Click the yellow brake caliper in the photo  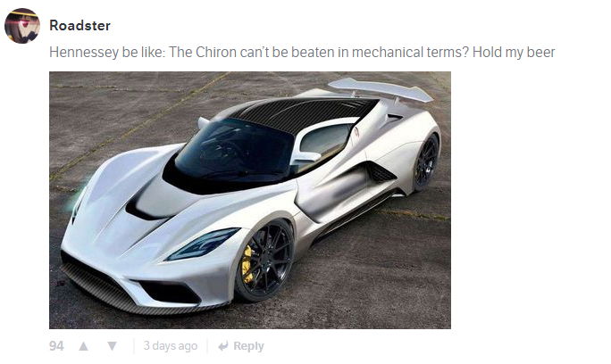pos(247,264)
